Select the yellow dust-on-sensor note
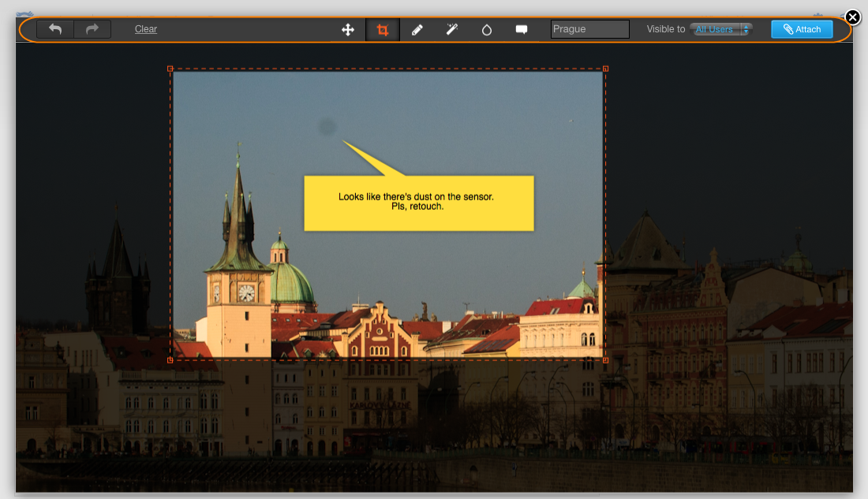 coord(418,203)
